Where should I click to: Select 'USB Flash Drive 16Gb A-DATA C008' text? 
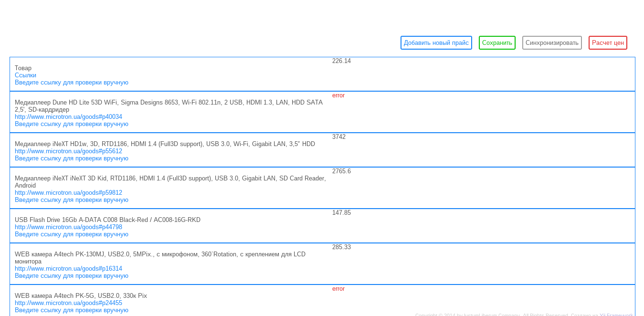(x=107, y=220)
